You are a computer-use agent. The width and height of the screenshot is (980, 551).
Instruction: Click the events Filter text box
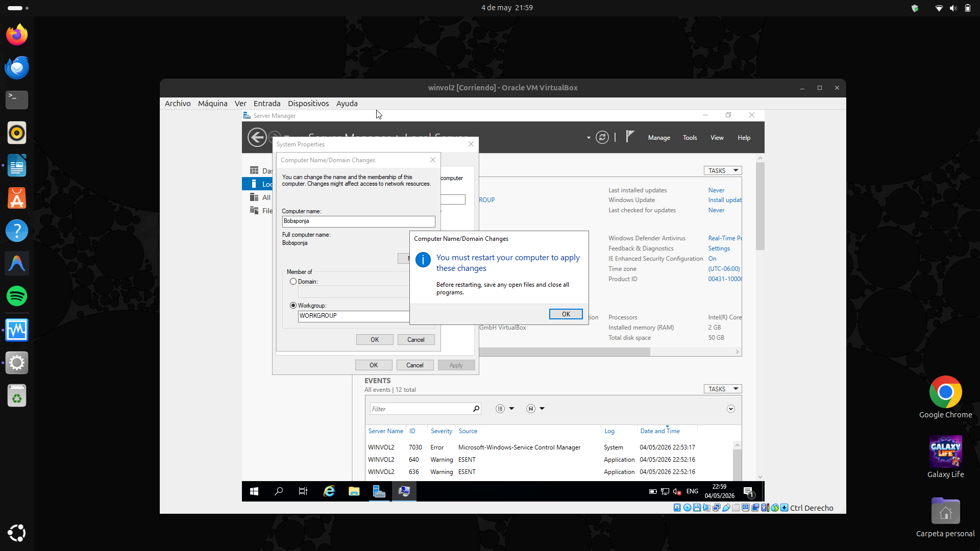[x=421, y=409]
